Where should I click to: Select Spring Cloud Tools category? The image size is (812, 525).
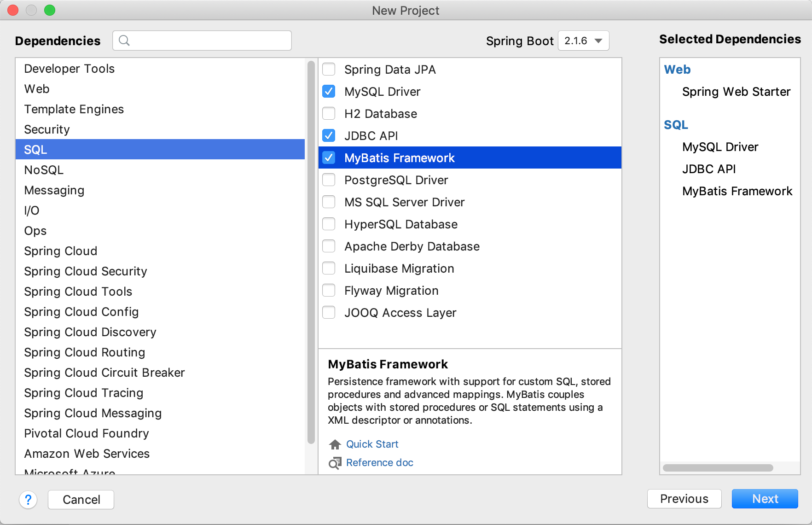point(160,292)
